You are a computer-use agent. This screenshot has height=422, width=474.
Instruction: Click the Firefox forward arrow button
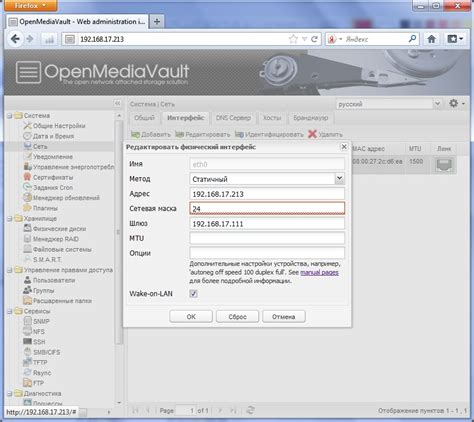pos(30,39)
